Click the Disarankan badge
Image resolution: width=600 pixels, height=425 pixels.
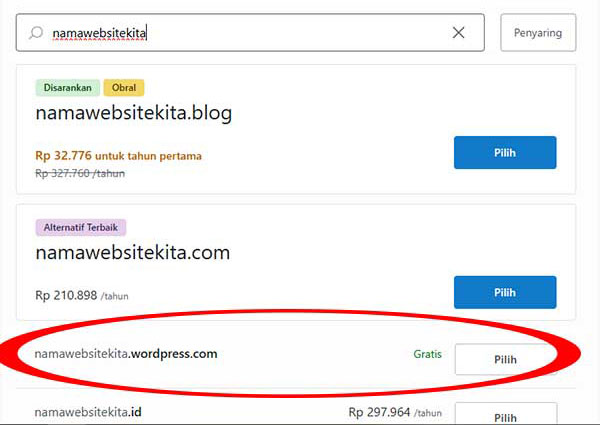click(x=68, y=88)
